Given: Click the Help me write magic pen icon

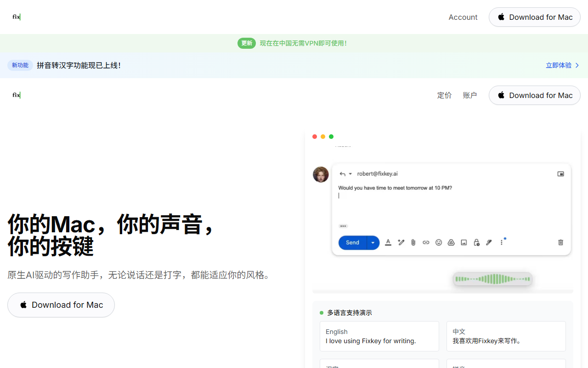Looking at the screenshot, I should [x=401, y=242].
